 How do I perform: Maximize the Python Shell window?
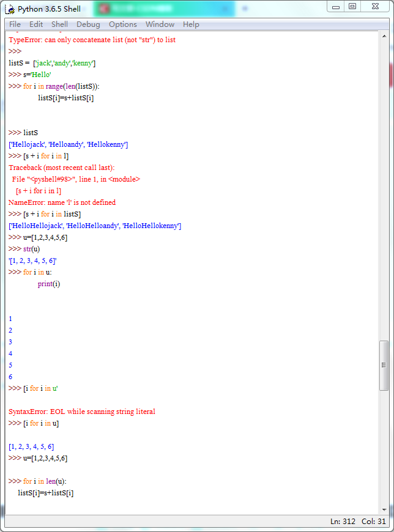(352, 7)
